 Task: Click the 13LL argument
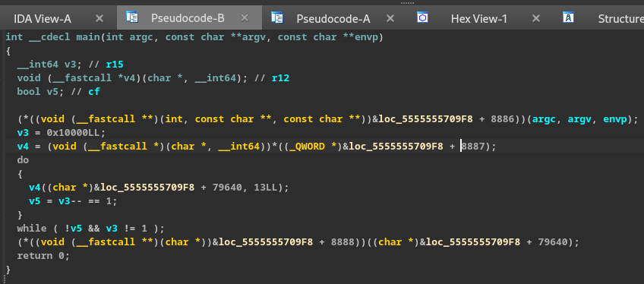click(266, 187)
